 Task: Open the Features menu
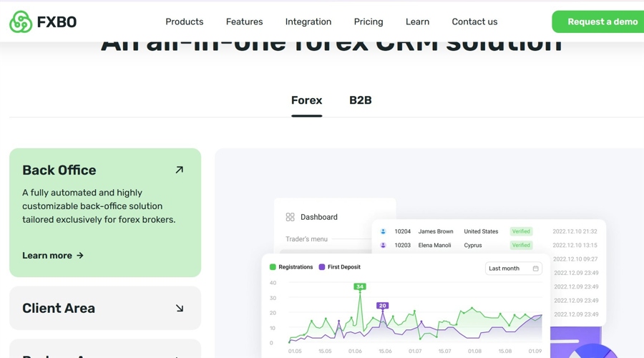coord(245,21)
